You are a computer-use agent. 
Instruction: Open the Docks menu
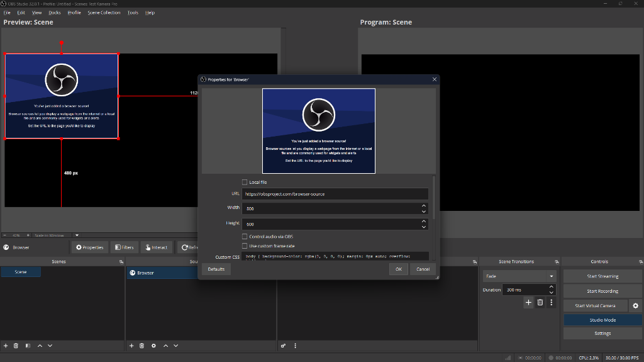pos(55,13)
